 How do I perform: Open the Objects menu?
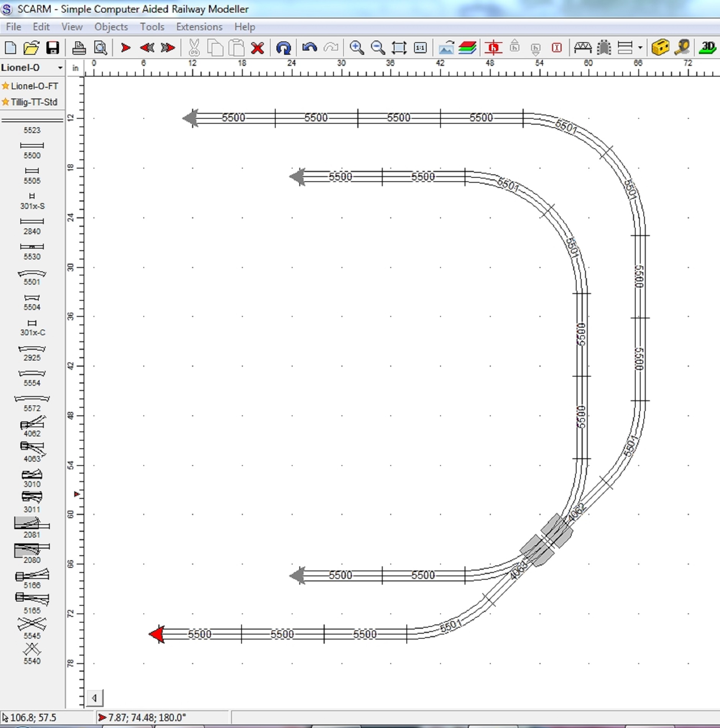click(111, 27)
